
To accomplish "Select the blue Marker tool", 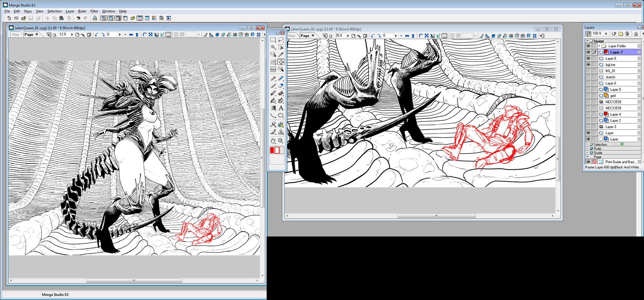I will point(281,78).
